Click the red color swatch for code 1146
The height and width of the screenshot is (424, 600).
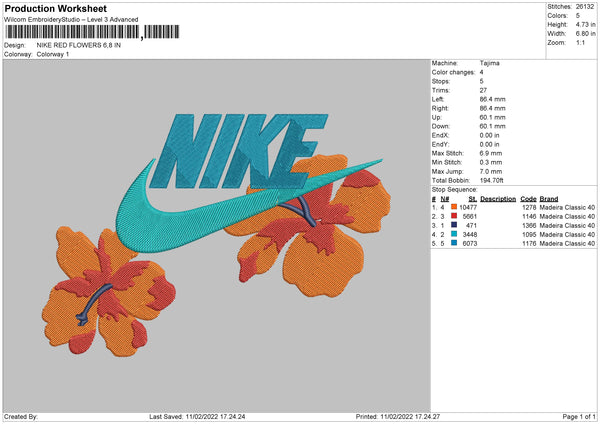(454, 216)
